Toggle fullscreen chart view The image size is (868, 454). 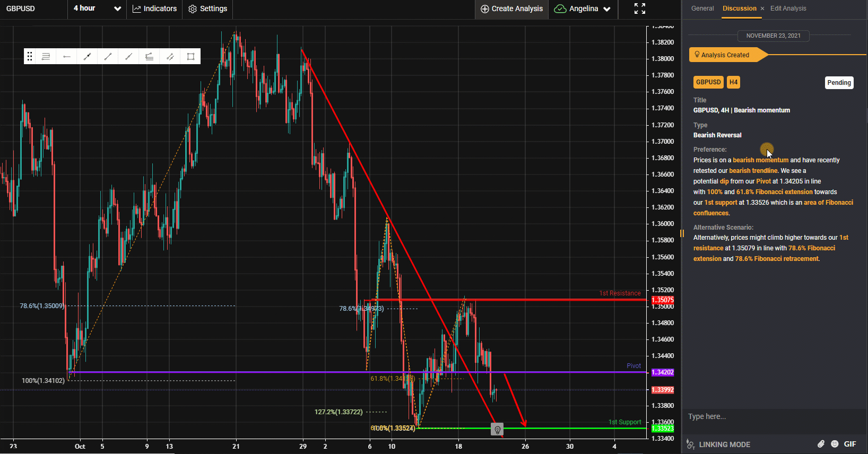[640, 8]
